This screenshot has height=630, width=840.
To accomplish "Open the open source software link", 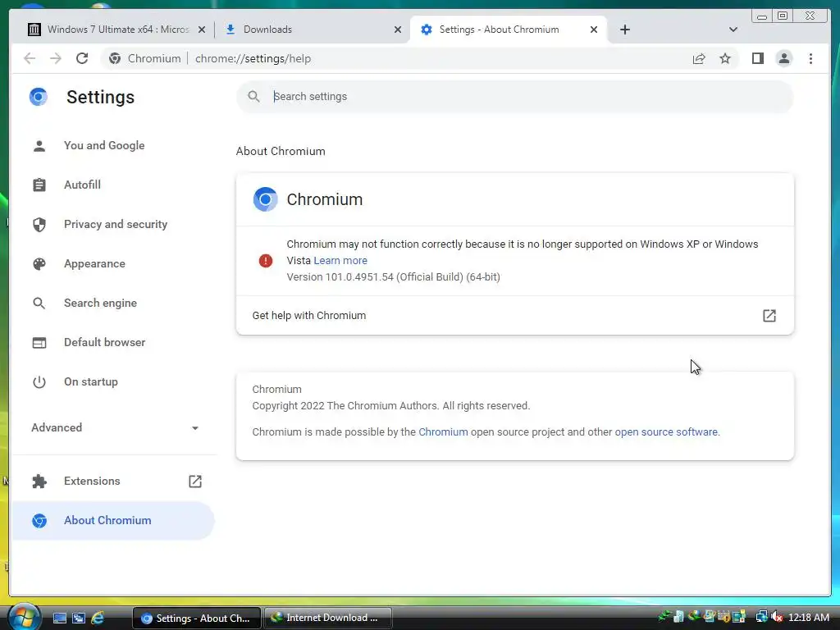I will tap(666, 431).
